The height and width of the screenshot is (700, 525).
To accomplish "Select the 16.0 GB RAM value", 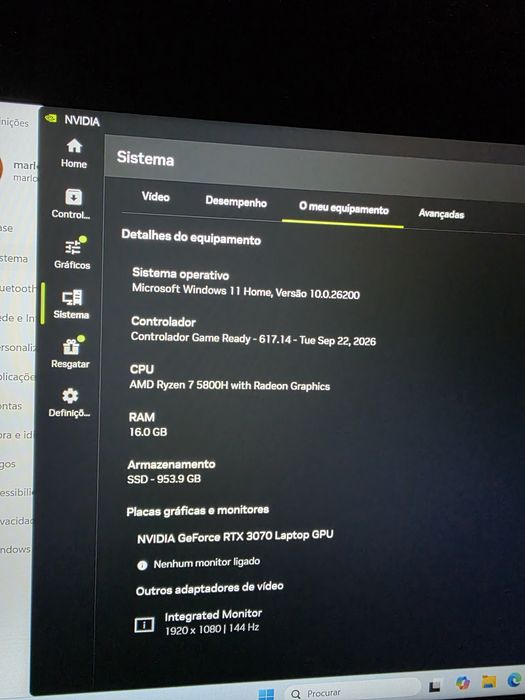I will tap(148, 432).
